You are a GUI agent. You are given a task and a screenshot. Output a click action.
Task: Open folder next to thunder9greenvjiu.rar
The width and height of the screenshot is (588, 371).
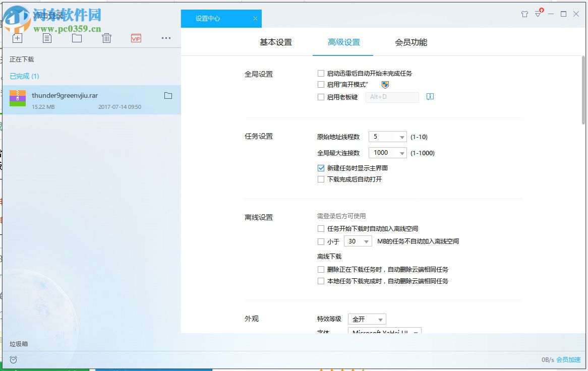pos(168,95)
